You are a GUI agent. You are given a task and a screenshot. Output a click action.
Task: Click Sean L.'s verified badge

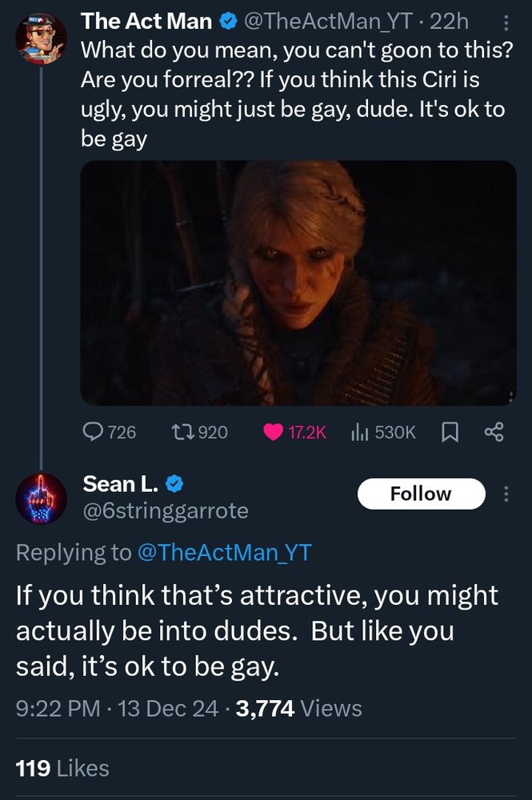click(x=174, y=484)
